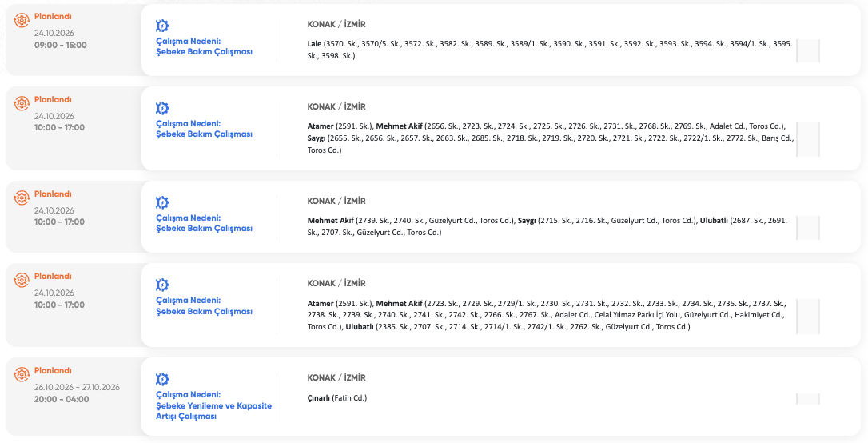Click 'KONAK / İZMİR' heading in the Lale card
Screen dimensions: 868x443
click(336, 24)
